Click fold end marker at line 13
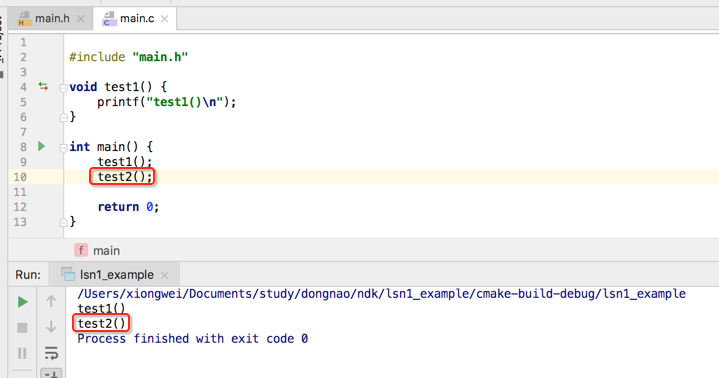This screenshot has height=378, width=719. tap(64, 222)
